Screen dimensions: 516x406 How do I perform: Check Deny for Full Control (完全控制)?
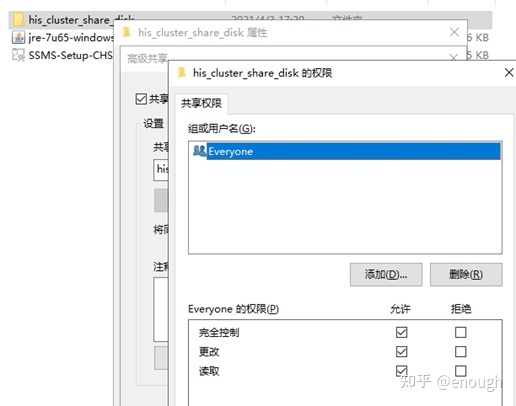pyautogui.click(x=461, y=332)
